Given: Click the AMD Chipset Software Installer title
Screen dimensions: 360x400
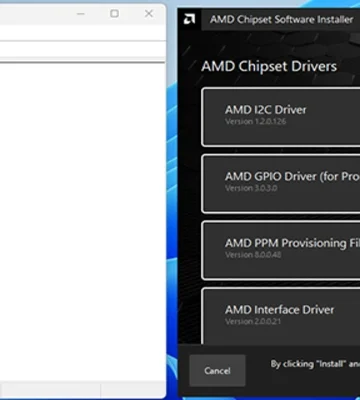Looking at the screenshot, I should click(x=281, y=19).
